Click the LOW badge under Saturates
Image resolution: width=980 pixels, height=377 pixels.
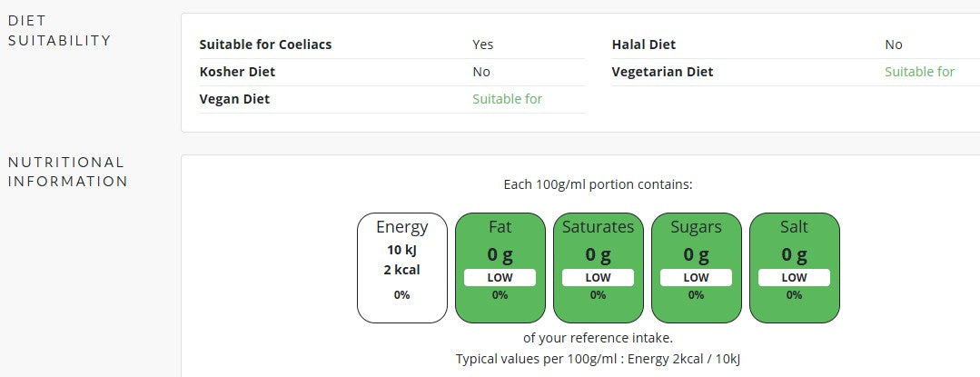(x=598, y=277)
